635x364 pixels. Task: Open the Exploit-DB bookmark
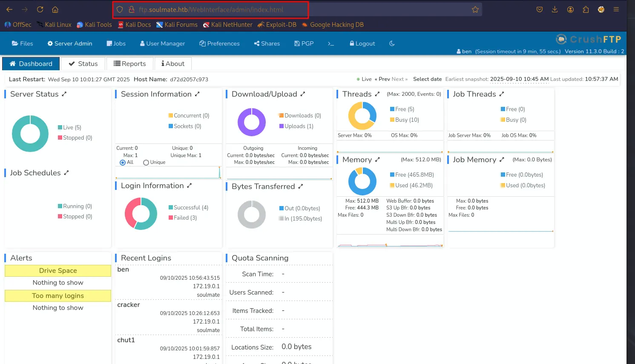pos(277,25)
